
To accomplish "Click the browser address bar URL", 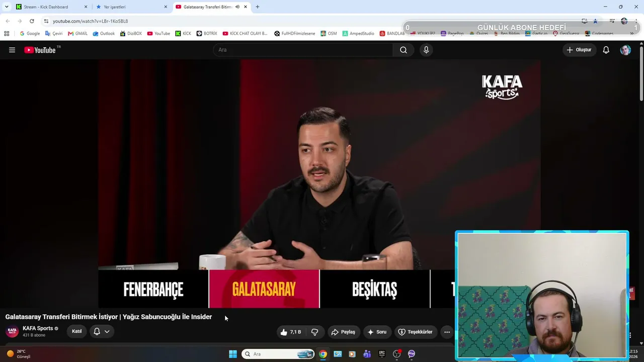I will pos(91,21).
